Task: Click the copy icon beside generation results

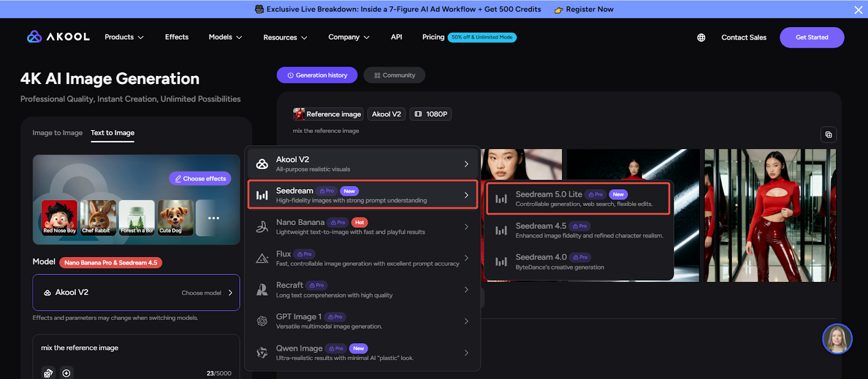Action: pos(828,134)
